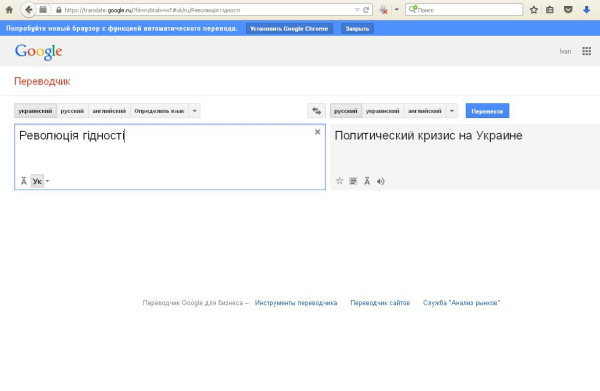Open the Google logo link
This screenshot has height=391, width=600.
[x=39, y=52]
